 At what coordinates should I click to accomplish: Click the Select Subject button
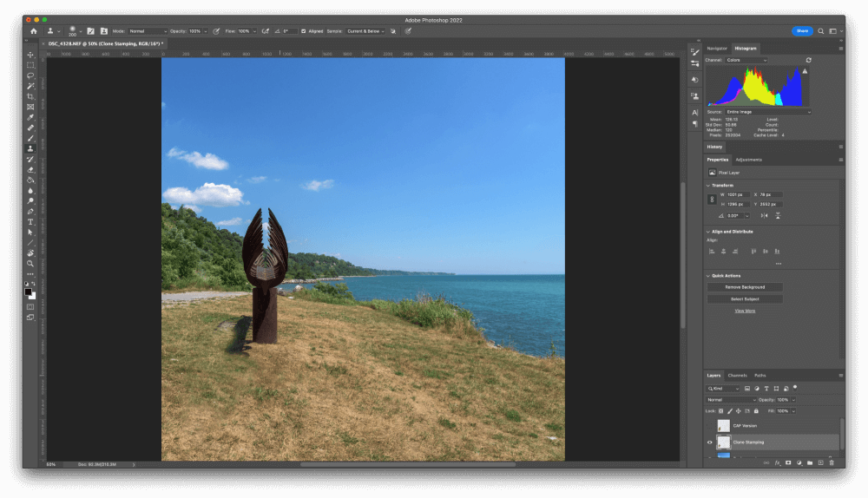[745, 299]
